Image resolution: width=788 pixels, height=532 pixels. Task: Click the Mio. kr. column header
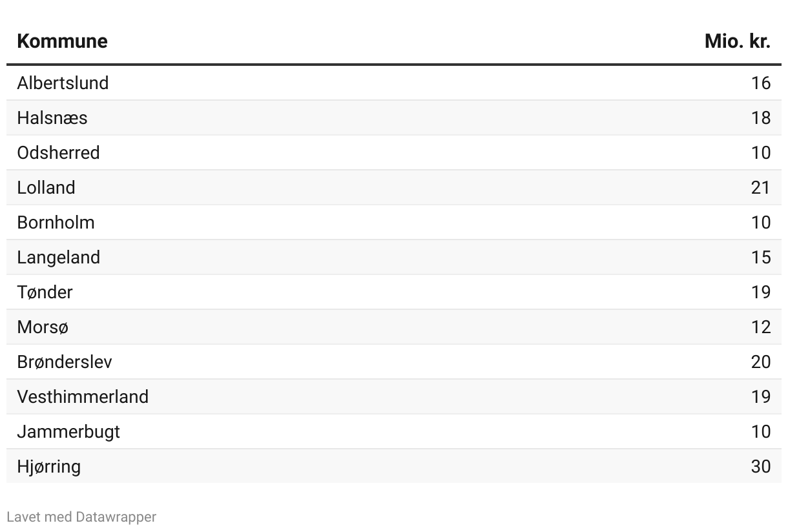click(738, 41)
